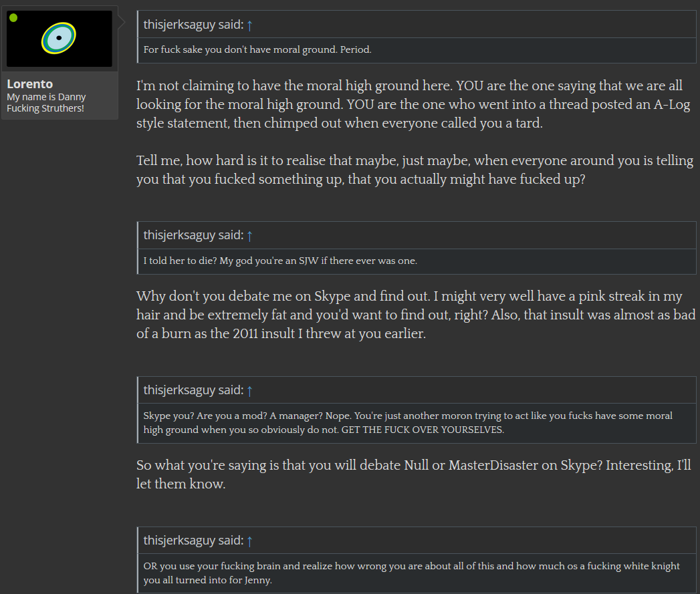Click paragraph starting 'Tell me, how hard is it'

(415, 170)
